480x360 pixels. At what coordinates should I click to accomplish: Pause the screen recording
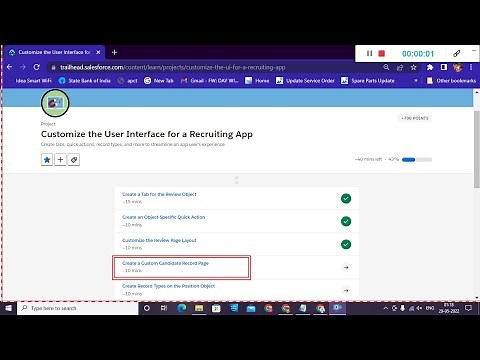coord(369,53)
